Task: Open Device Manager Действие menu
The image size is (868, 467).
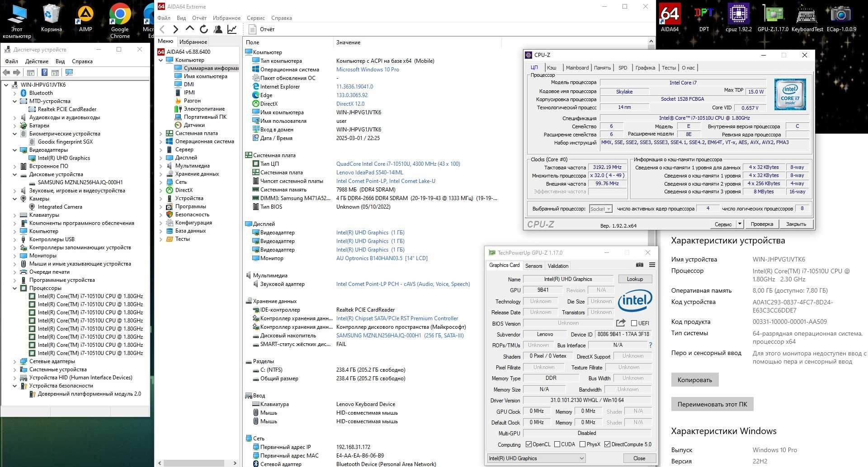Action: coord(37,61)
